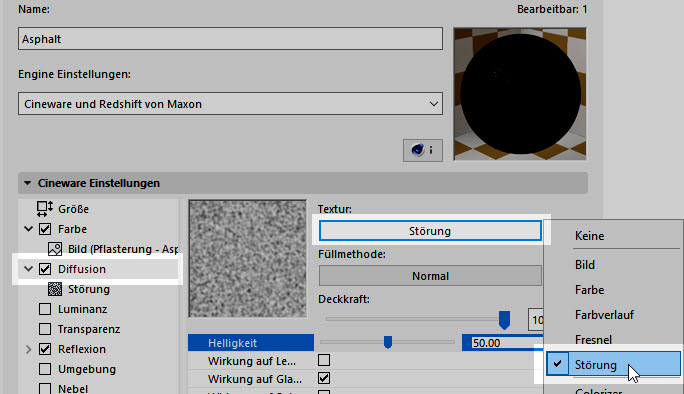This screenshot has height=394, width=684.
Task: Enable the Umgebung channel checkbox
Action: pyautogui.click(x=45, y=369)
